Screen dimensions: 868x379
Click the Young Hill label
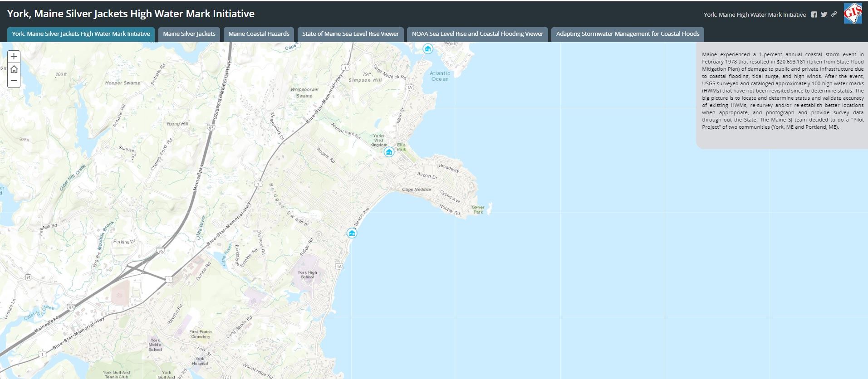point(177,124)
